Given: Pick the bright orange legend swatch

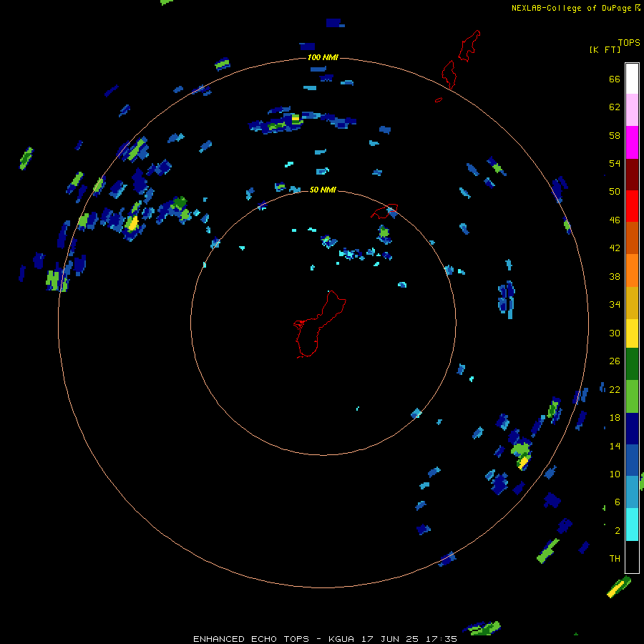Looking at the screenshot, I should [632, 270].
